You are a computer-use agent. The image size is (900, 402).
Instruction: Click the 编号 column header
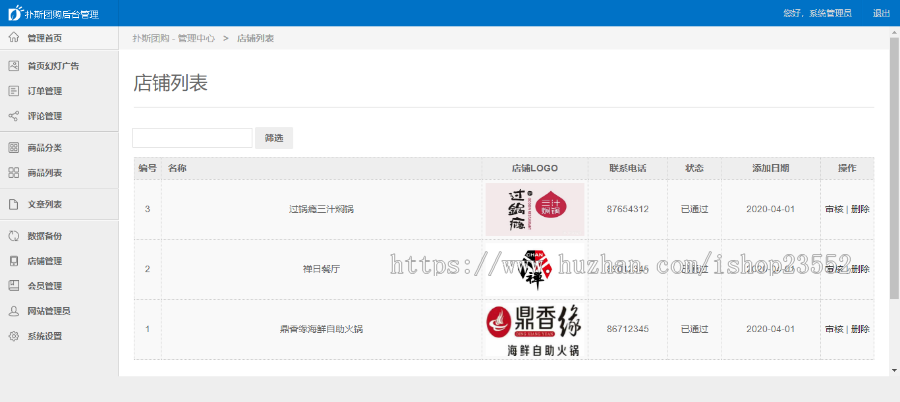(148, 168)
